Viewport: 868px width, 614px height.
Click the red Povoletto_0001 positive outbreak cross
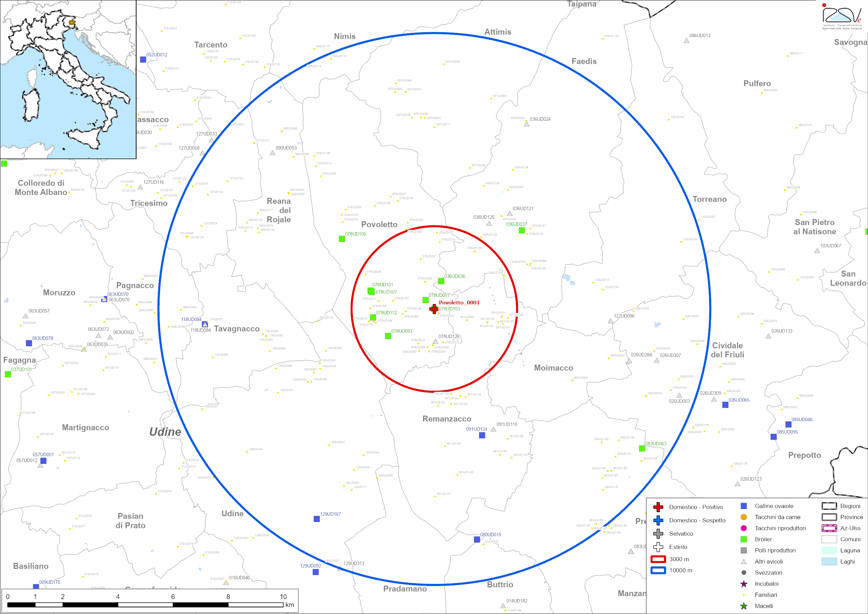tap(434, 309)
